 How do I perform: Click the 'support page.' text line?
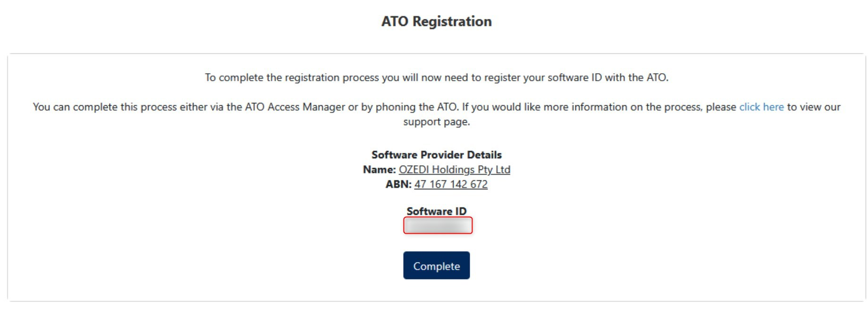point(436,122)
